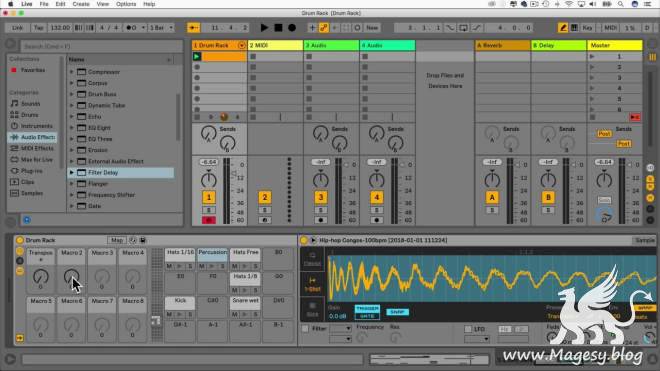Stop playback with the Stop button
This screenshot has width=660, height=371.
tap(278, 28)
